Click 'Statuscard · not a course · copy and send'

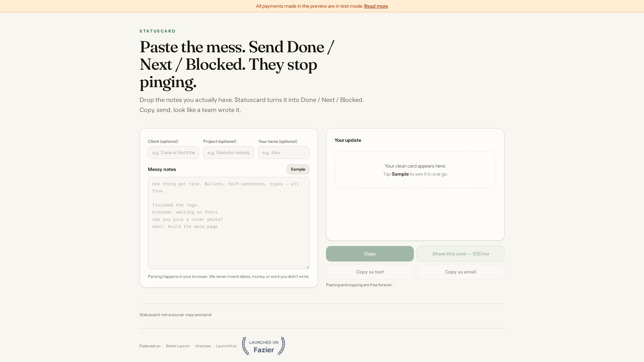tap(175, 315)
